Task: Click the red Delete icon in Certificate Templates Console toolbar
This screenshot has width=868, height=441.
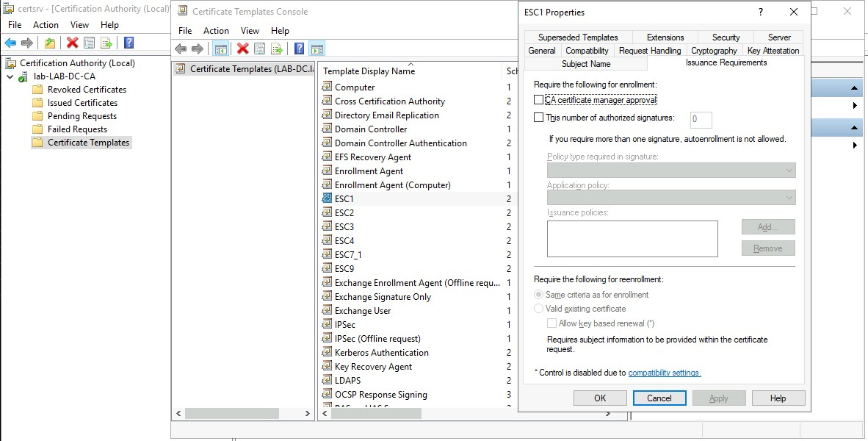Action: click(x=242, y=49)
